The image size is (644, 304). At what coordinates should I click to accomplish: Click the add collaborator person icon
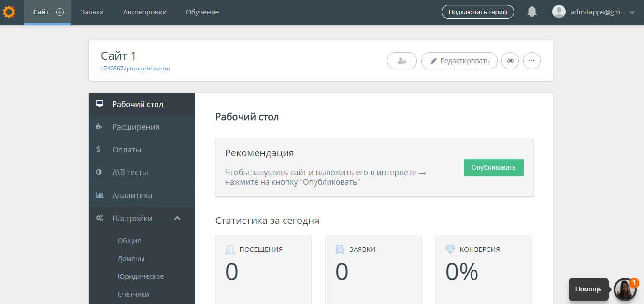click(x=401, y=61)
